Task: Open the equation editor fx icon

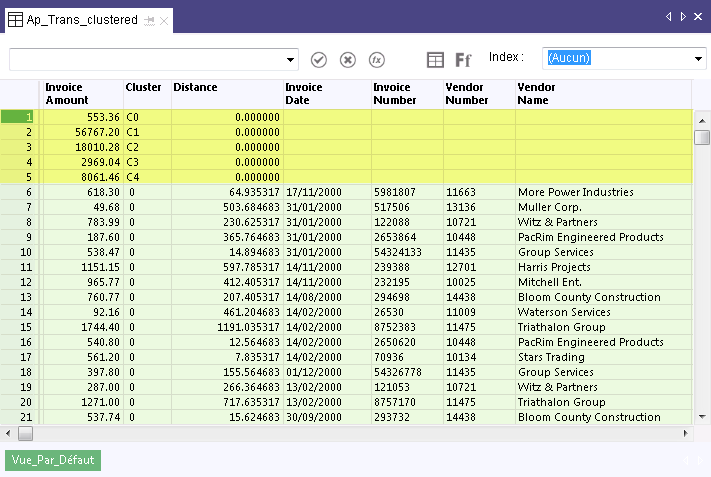Action: (377, 60)
